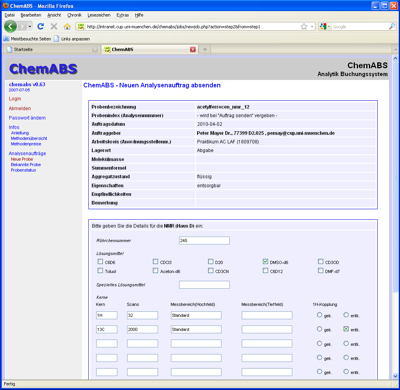Open the Ansicht menu
400x390 pixels.
pyautogui.click(x=54, y=15)
